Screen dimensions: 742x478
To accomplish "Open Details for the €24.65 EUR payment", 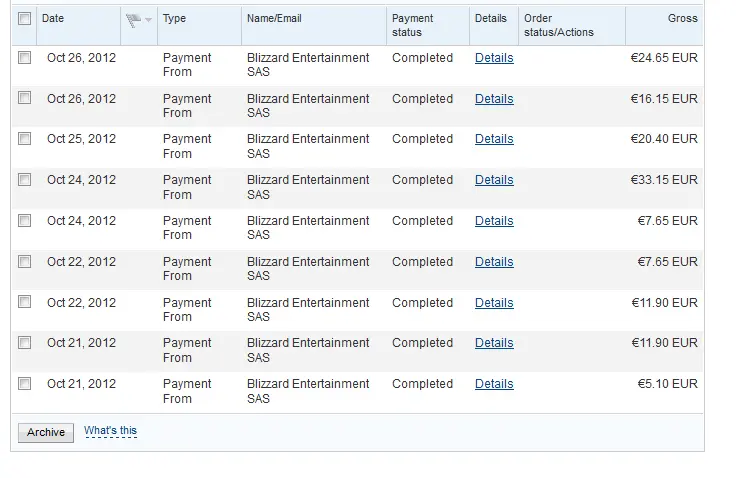I will point(494,58).
